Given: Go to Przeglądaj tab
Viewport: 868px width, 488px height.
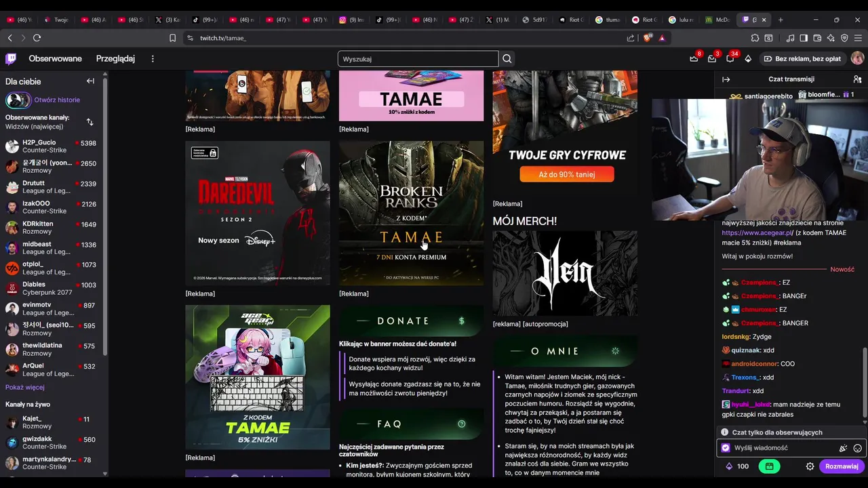Looking at the screenshot, I should (x=115, y=59).
